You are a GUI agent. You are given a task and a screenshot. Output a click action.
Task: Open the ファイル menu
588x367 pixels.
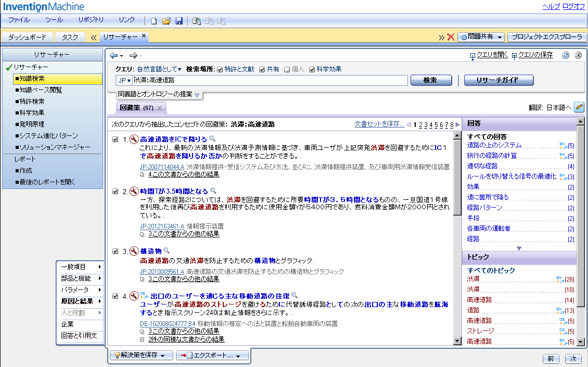(x=19, y=20)
